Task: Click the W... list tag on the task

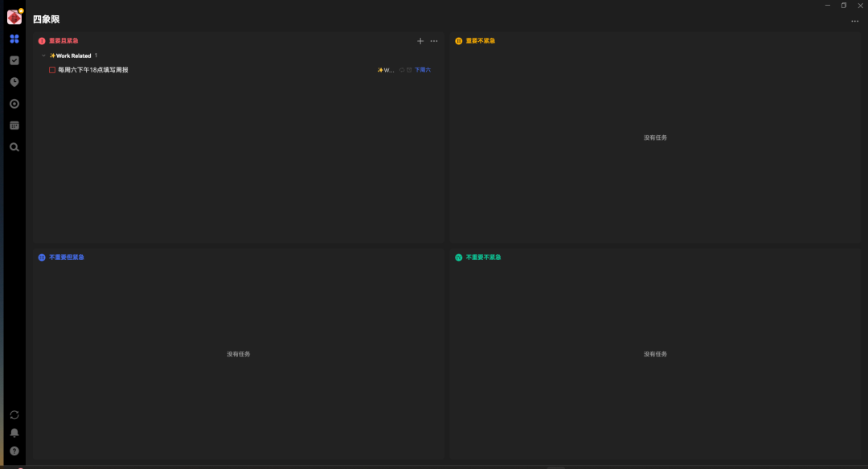Action: (387, 70)
